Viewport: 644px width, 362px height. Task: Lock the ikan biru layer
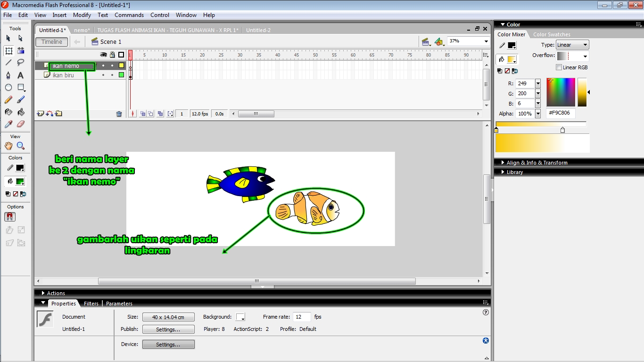[x=112, y=75]
